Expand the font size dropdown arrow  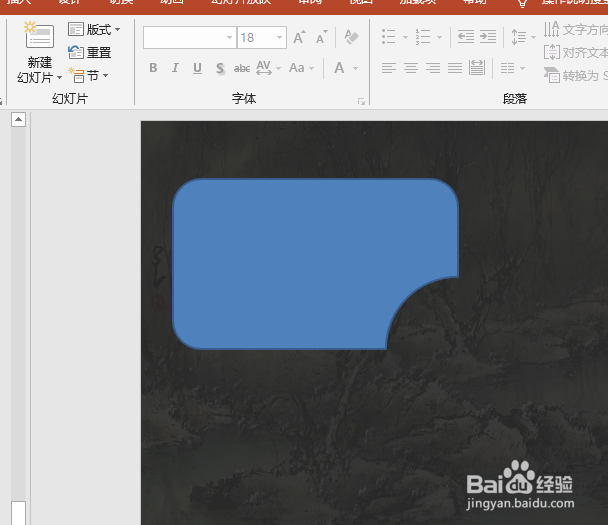(x=279, y=38)
